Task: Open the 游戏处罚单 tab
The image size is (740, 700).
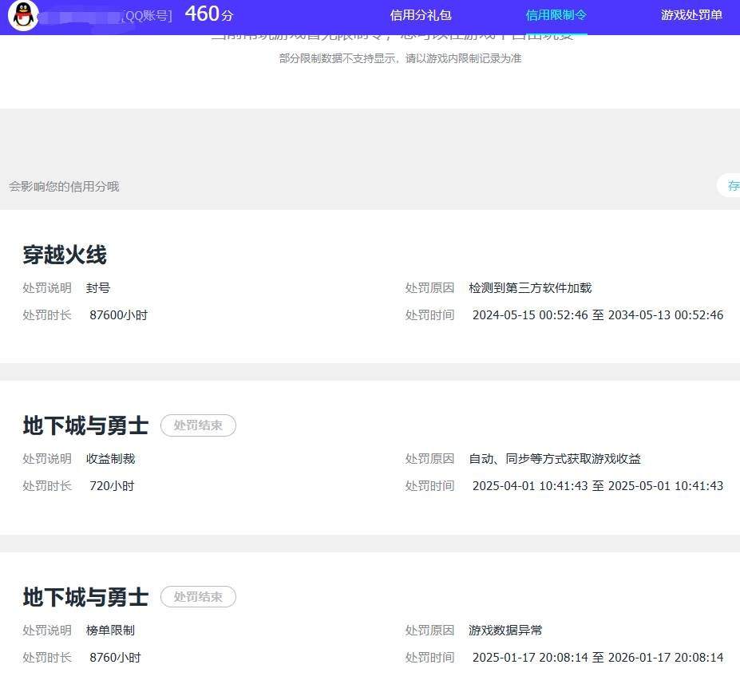Action: 691,15
